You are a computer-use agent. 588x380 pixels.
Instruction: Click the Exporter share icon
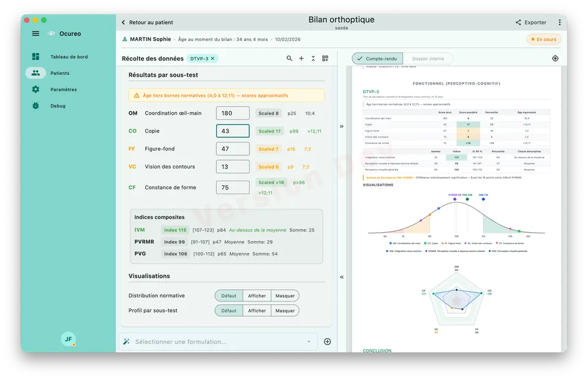click(518, 22)
